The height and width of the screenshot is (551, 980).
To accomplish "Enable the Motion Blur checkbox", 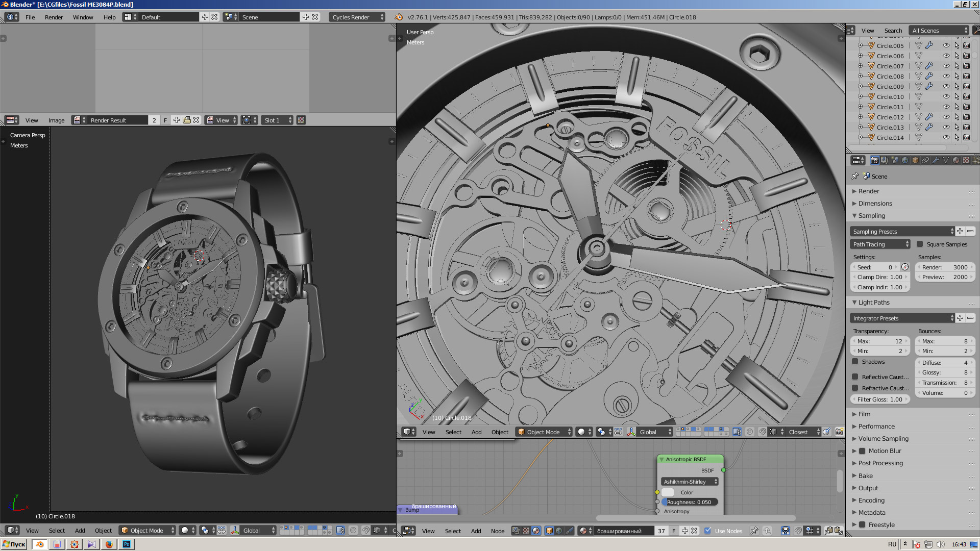I will [x=862, y=451].
